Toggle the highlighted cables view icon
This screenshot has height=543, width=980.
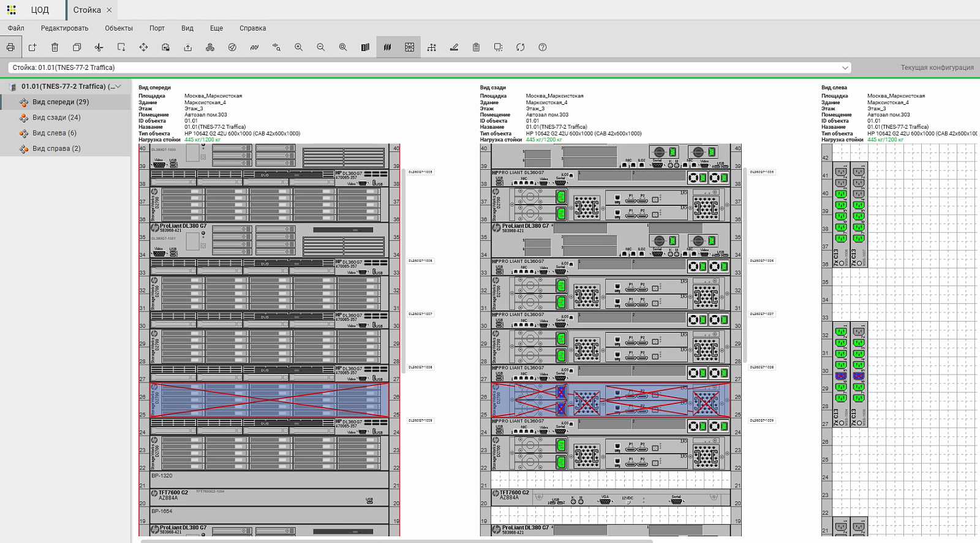387,47
